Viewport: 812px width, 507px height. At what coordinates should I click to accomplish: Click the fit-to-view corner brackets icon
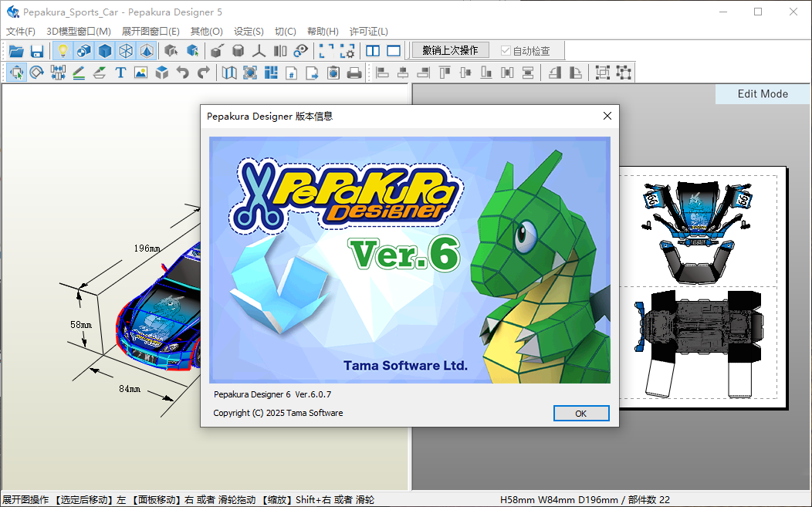coord(326,51)
